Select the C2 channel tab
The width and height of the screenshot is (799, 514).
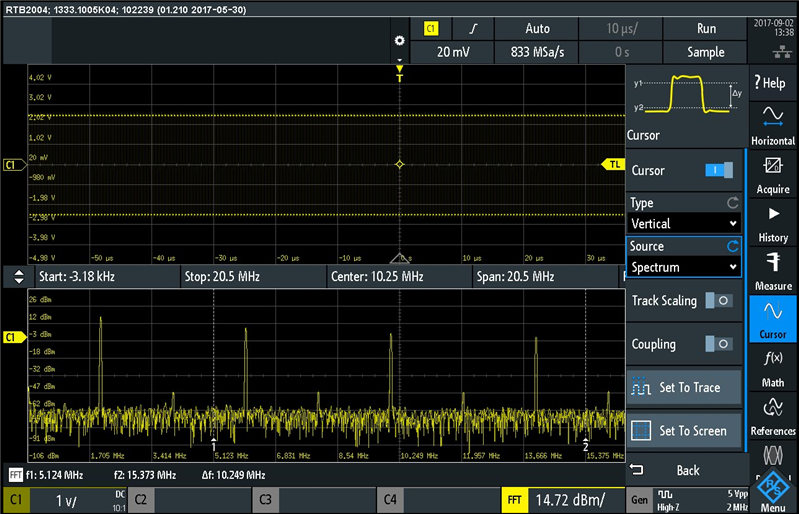tap(142, 499)
